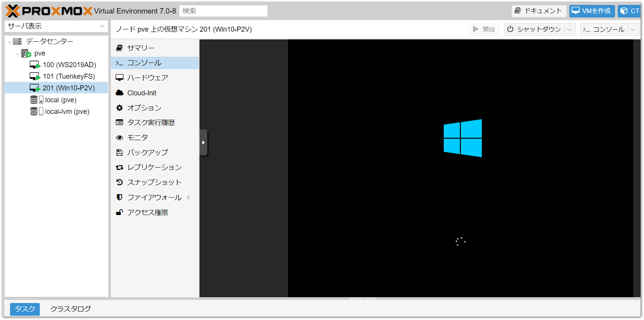The height and width of the screenshot is (320, 644).
Task: Open the ハードウェア hardware section
Action: [155, 78]
